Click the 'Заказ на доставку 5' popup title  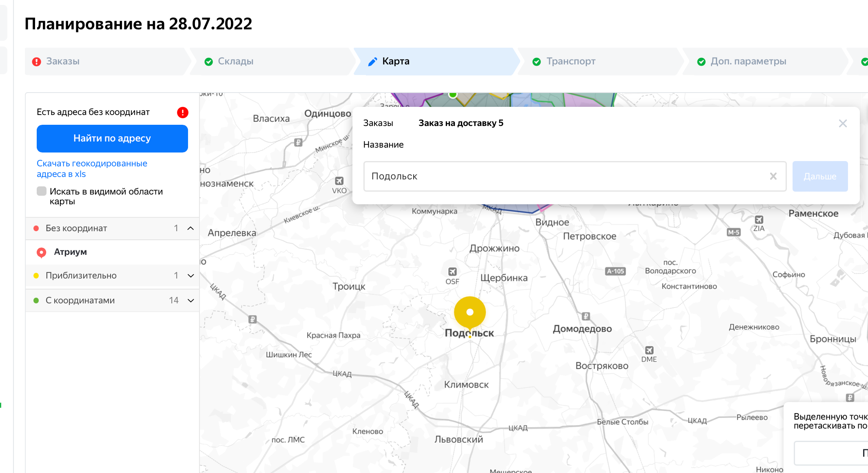[461, 123]
